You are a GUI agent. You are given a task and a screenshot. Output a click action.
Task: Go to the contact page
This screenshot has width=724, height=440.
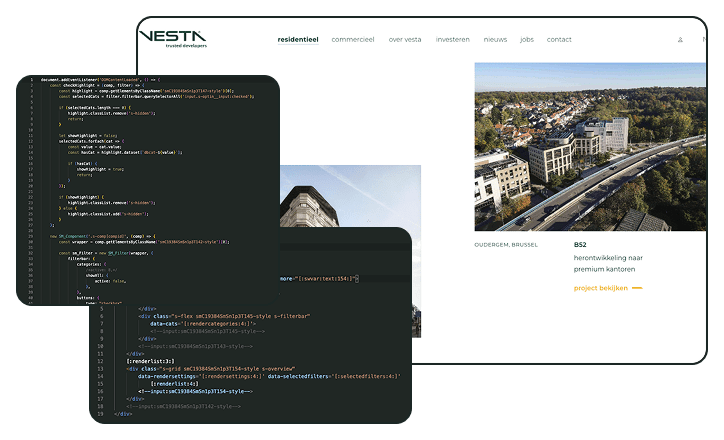point(559,40)
